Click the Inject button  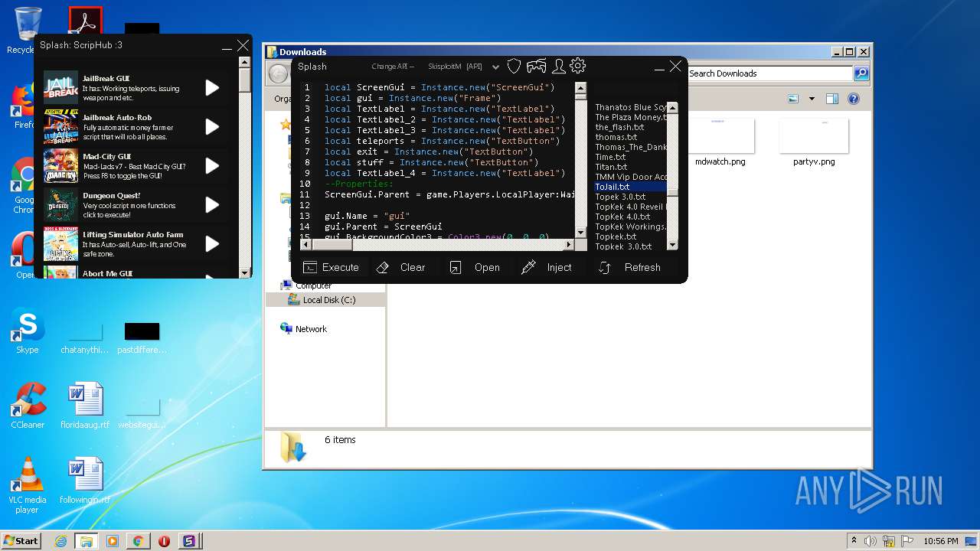547,267
